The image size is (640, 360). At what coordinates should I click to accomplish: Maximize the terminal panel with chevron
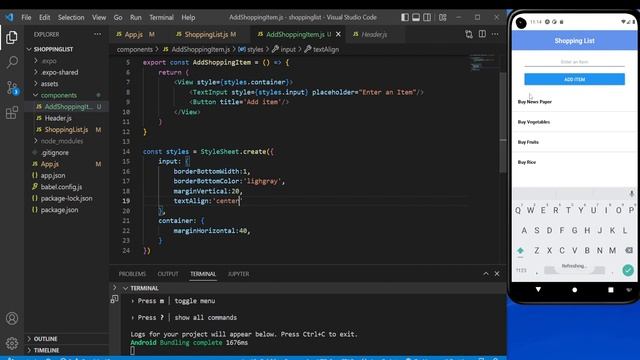point(486,273)
